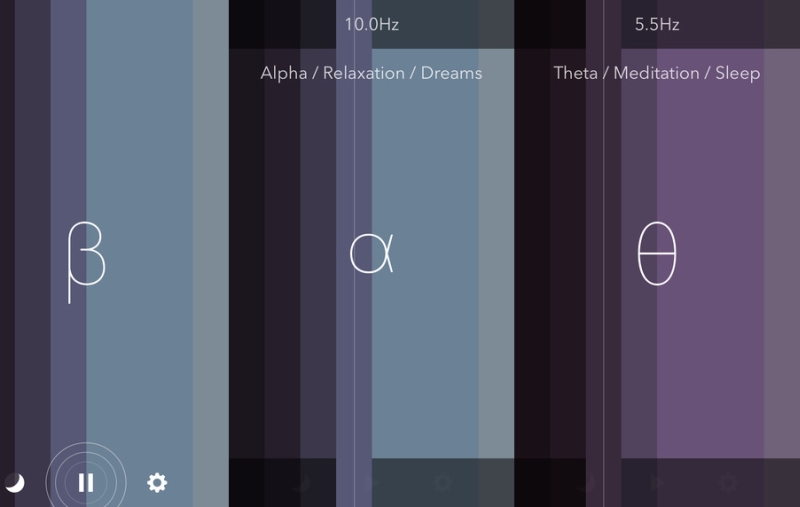This screenshot has width=800, height=507.
Task: Tap the dimmed gear icon under Alpha panel
Action: pyautogui.click(x=442, y=483)
